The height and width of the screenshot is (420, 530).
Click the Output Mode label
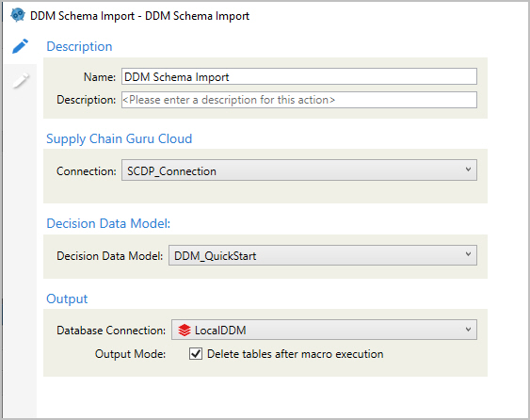coord(130,354)
